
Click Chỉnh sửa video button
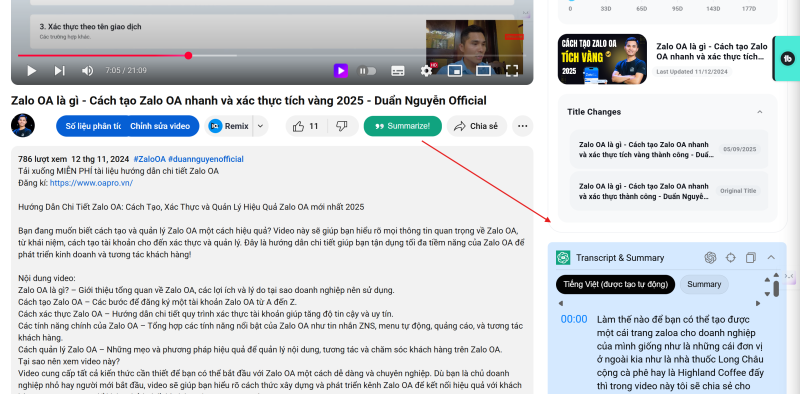point(160,126)
